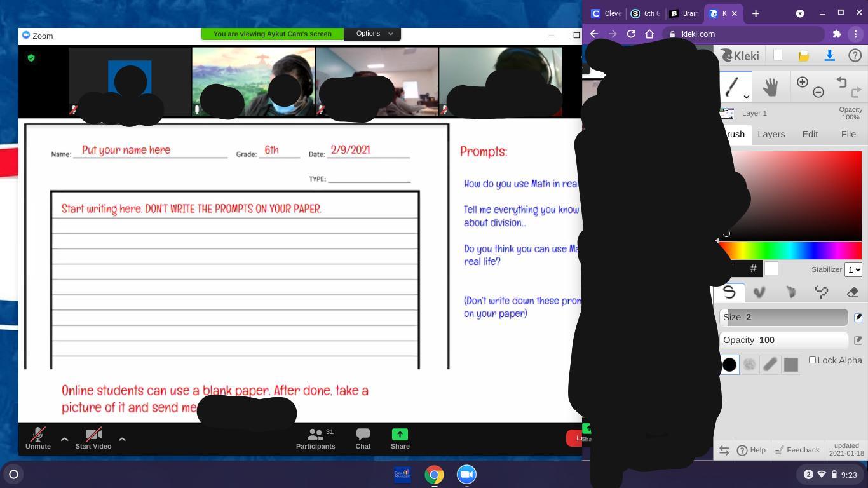The height and width of the screenshot is (488, 868).
Task: Click the green Share button in Zoom
Action: click(x=400, y=438)
